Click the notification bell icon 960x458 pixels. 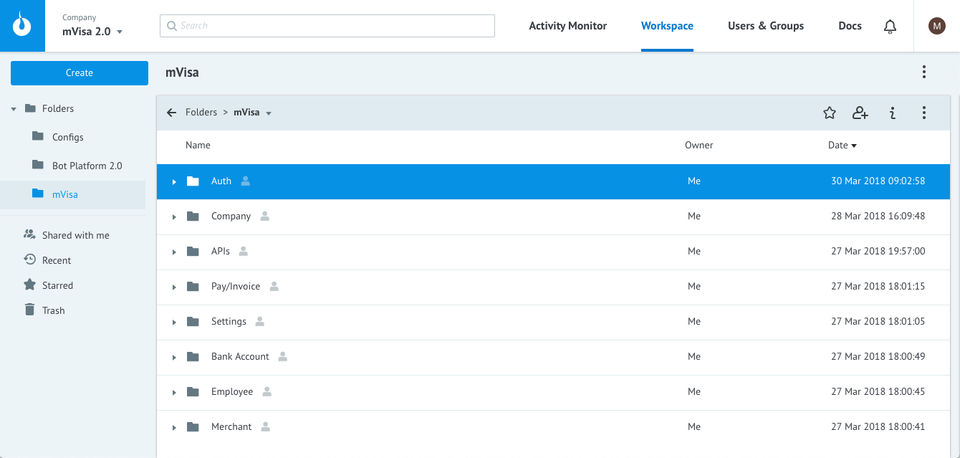click(x=890, y=26)
